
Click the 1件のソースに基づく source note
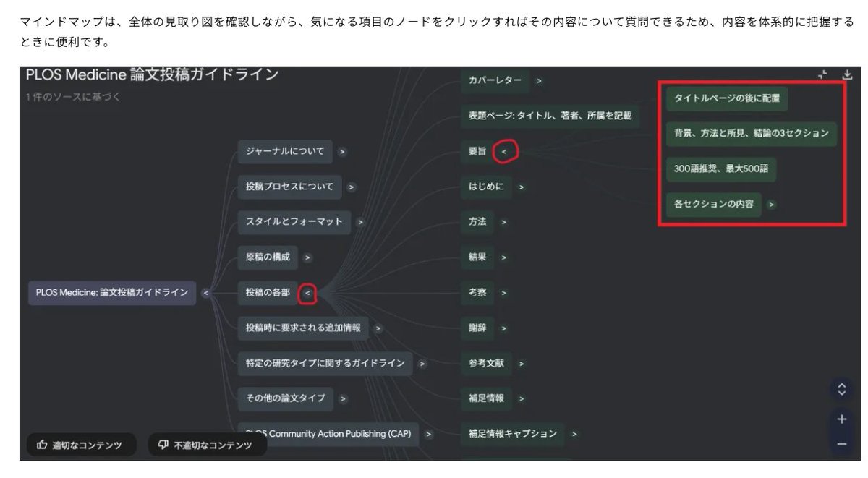72,97
